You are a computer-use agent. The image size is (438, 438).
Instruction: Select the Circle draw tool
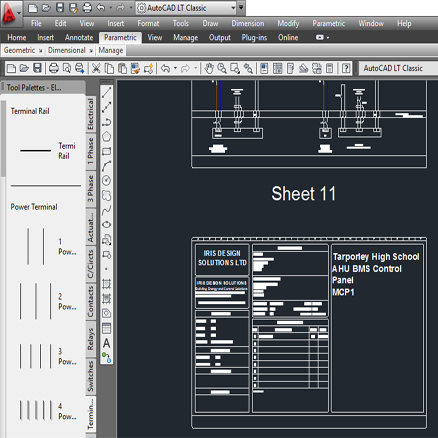[x=106, y=181]
